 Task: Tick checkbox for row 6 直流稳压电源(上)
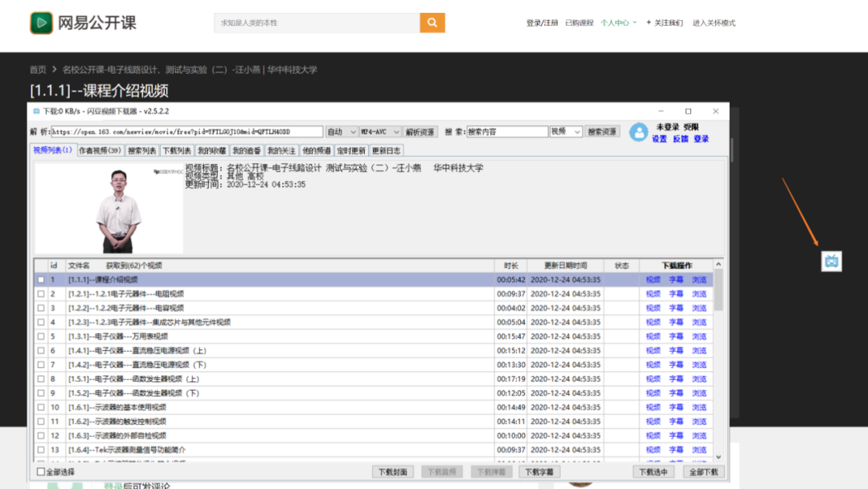coord(41,351)
